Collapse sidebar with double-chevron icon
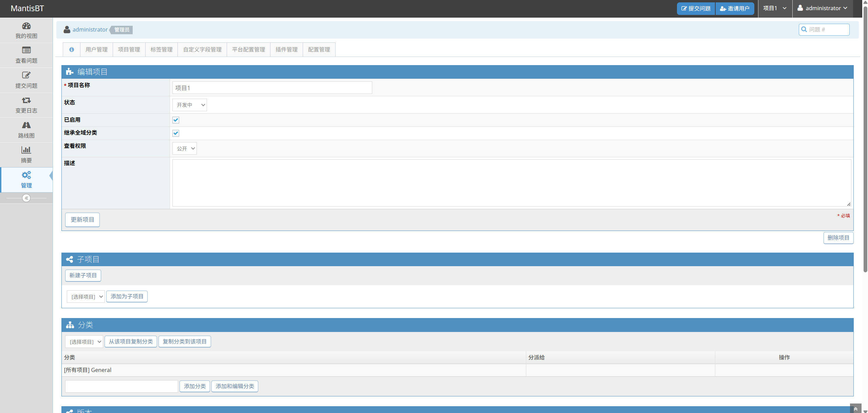The image size is (868, 413). (x=26, y=198)
